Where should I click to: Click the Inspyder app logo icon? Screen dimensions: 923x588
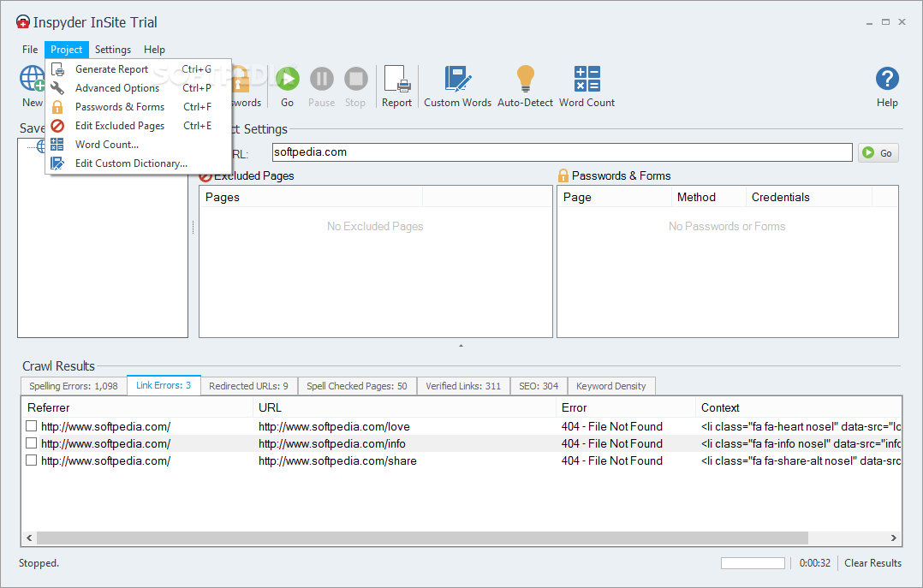tap(22, 22)
